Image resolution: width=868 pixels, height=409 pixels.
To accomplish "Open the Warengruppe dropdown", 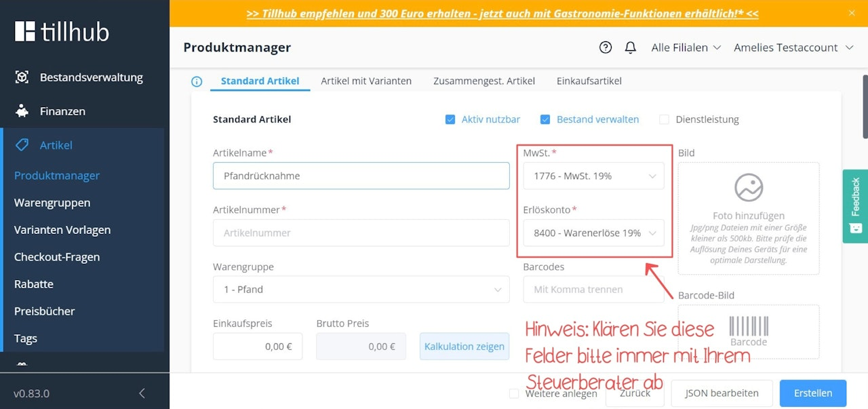I will pyautogui.click(x=361, y=290).
